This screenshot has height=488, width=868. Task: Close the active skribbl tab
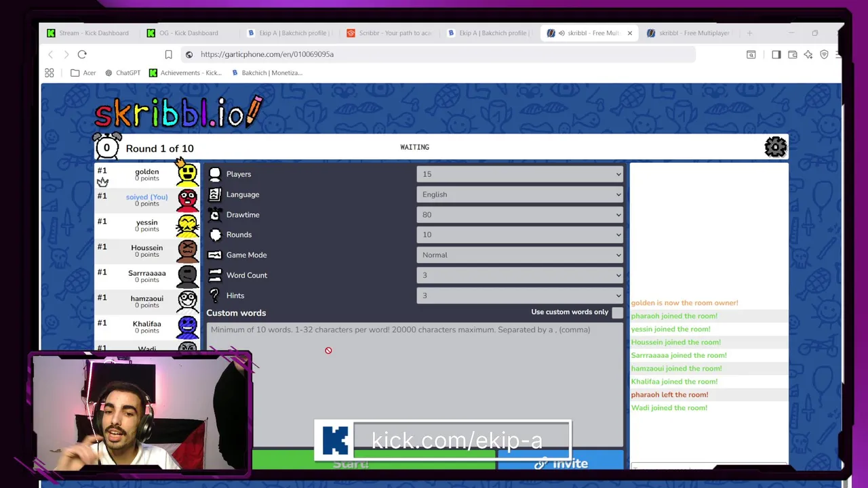click(x=629, y=33)
